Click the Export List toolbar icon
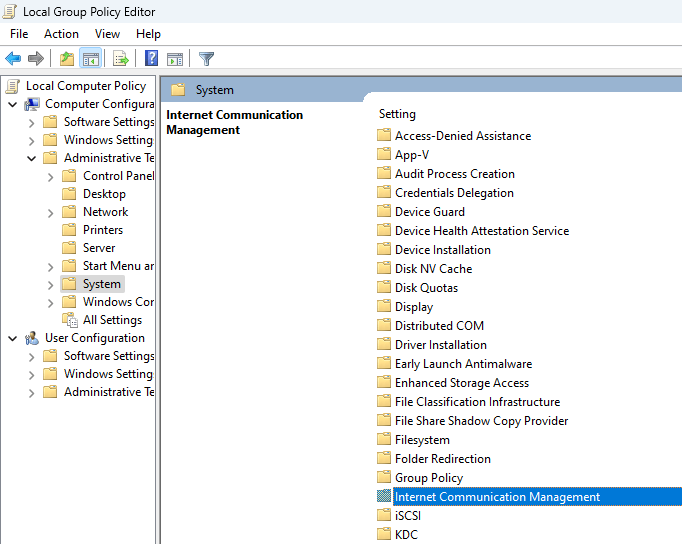Viewport: 682px width, 544px height. [120, 58]
